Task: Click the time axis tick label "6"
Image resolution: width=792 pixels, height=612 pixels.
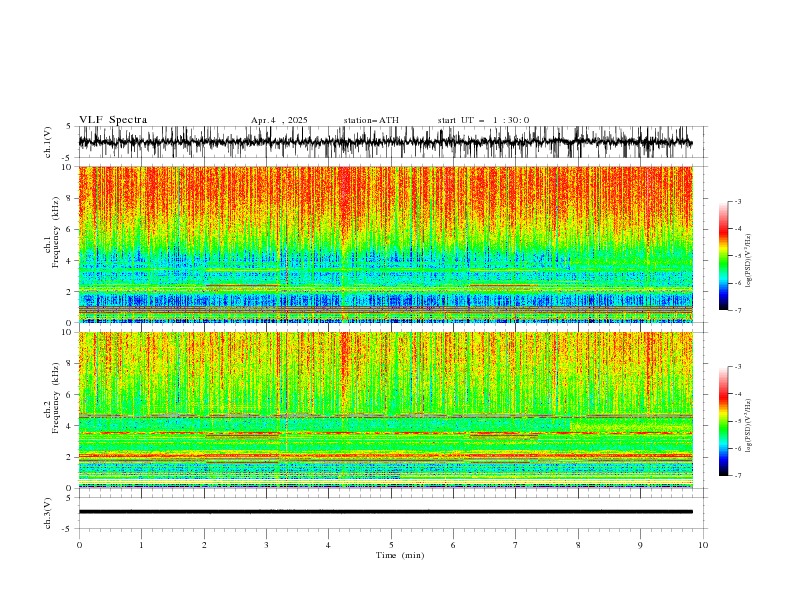Action: (x=453, y=545)
